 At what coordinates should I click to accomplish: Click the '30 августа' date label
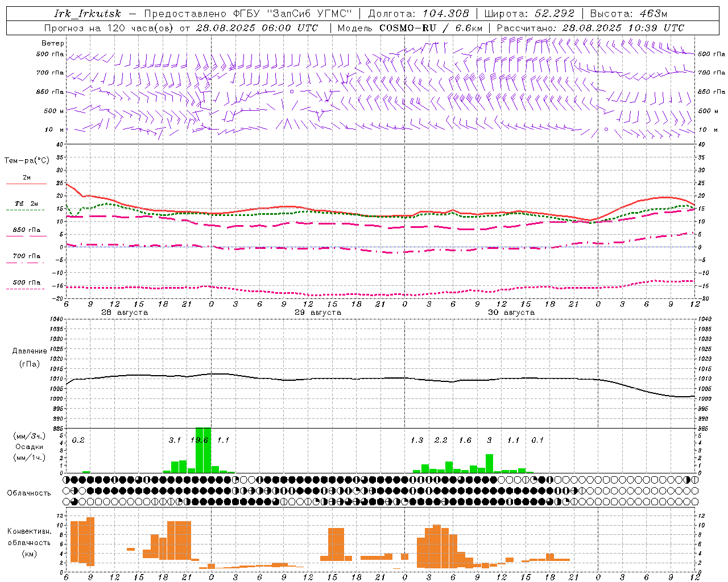(x=511, y=313)
